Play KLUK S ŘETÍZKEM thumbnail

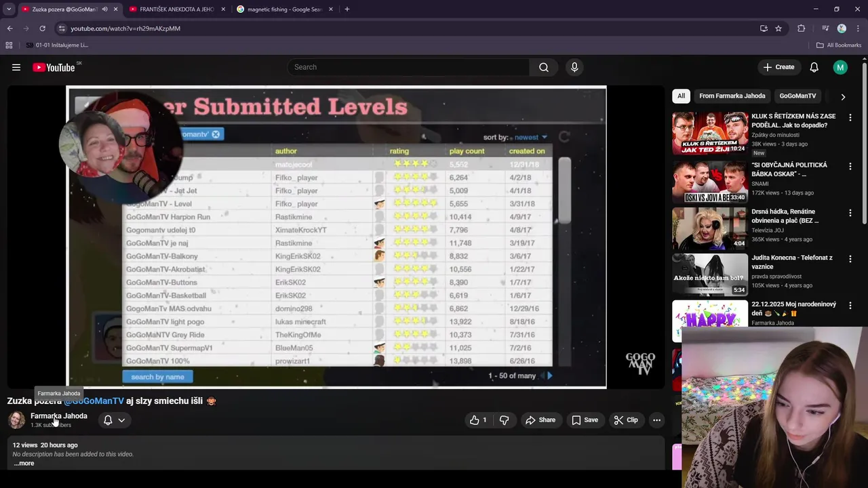pos(710,133)
